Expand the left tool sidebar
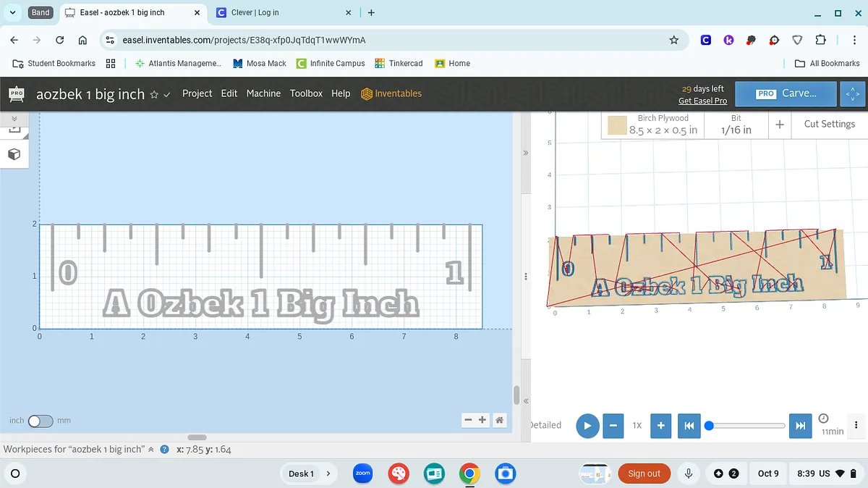 pyautogui.click(x=14, y=118)
